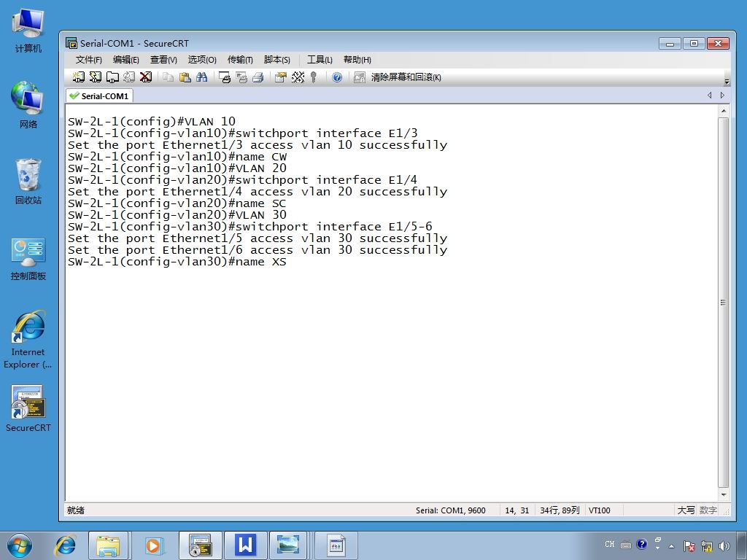Viewport: 747px width, 560px height.
Task: Open the 编辑(E) menu
Action: tap(125, 60)
